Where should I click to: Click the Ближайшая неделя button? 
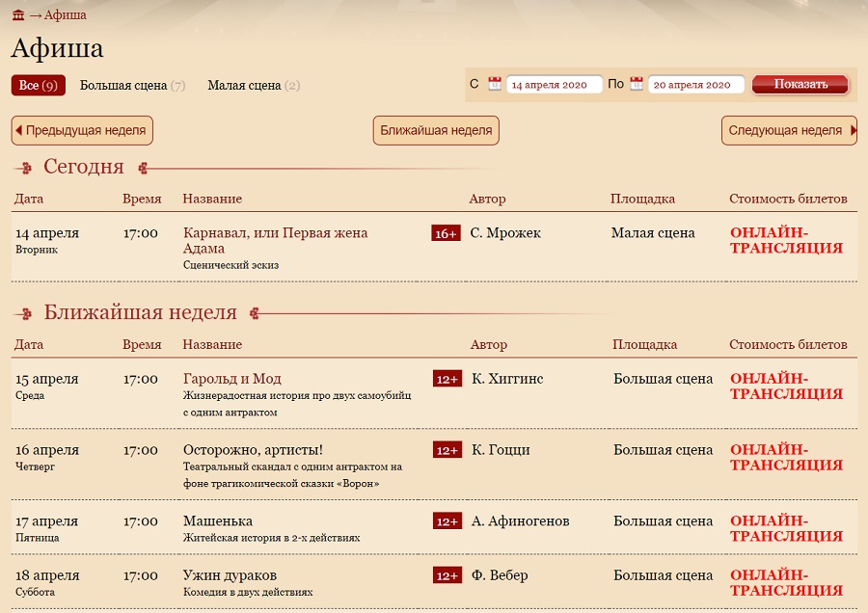(x=436, y=130)
